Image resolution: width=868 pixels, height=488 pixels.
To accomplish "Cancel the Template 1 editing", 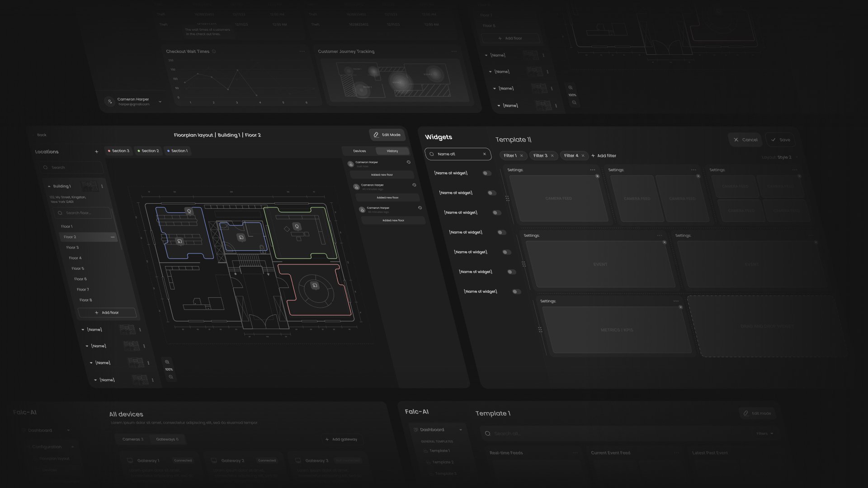I will click(x=745, y=140).
